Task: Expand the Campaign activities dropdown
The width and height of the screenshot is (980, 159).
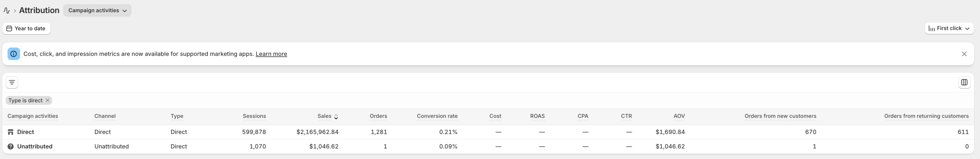Action: point(97,10)
